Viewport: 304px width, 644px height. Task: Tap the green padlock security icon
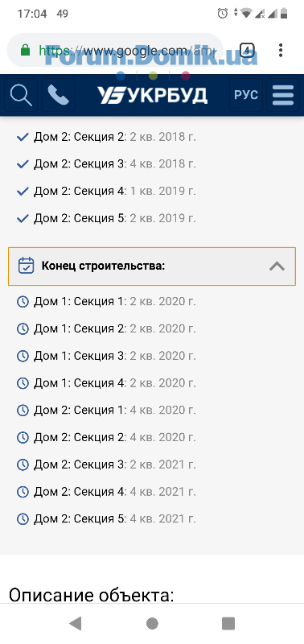point(26,51)
